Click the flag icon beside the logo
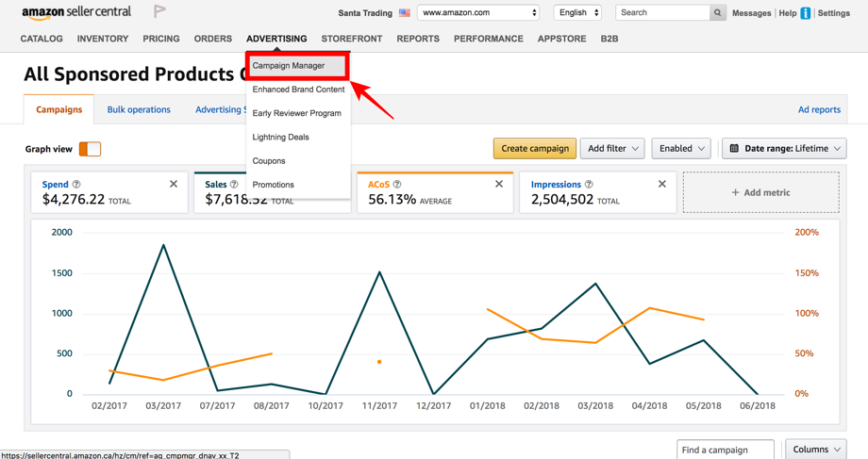Viewport: 868px width, 459px height. pyautogui.click(x=159, y=11)
